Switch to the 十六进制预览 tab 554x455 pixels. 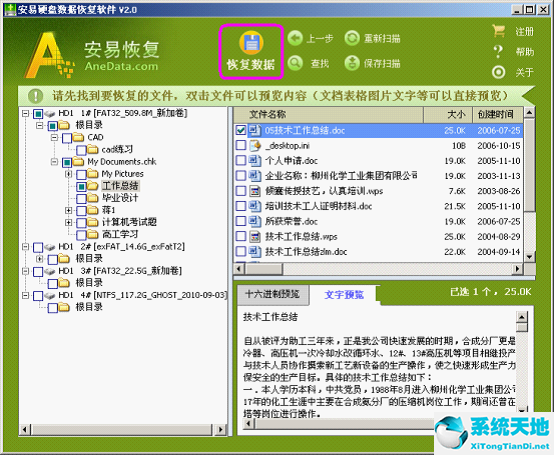coord(272,294)
